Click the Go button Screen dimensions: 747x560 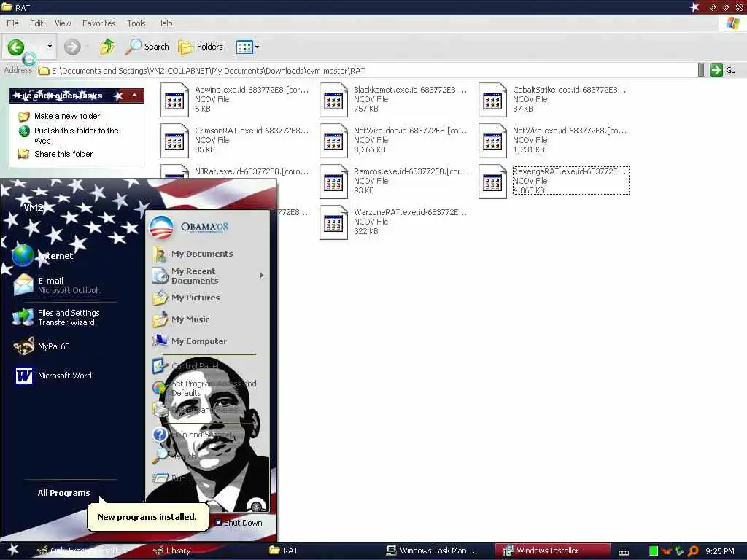pos(723,70)
